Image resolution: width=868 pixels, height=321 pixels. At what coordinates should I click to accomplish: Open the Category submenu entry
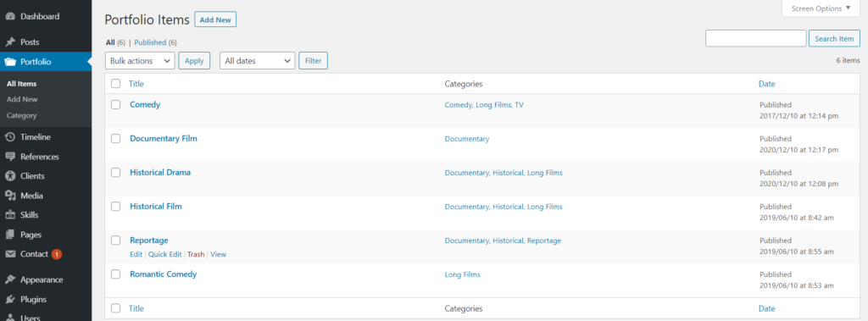click(21, 116)
